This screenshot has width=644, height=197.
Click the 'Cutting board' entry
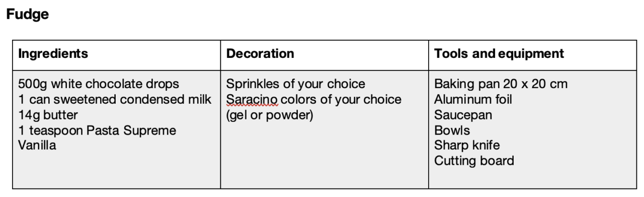coord(474,161)
